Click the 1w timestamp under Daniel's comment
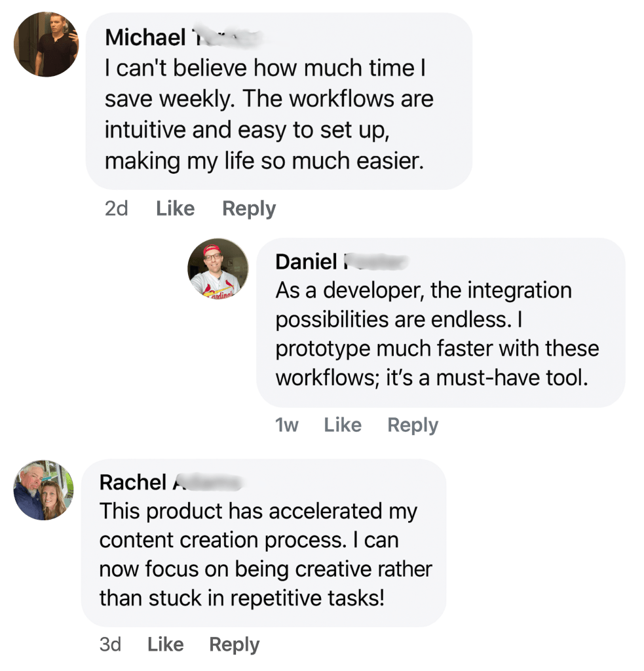Viewport: 644px width, 671px height. pos(286,425)
